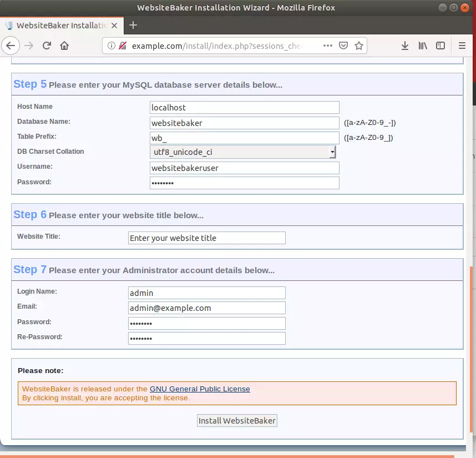This screenshot has height=458, width=476.
Task: Click the address bar URL
Action: point(217,46)
